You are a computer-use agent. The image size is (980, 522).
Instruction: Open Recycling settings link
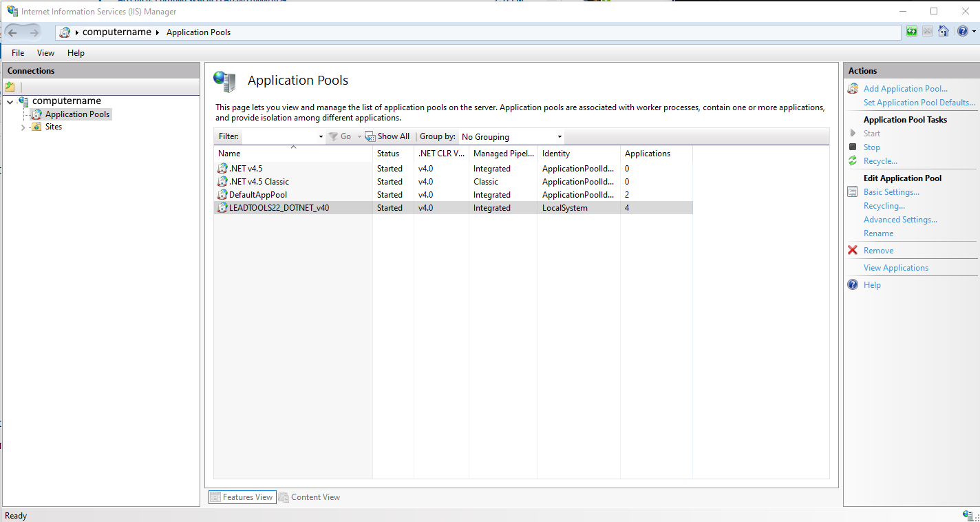click(884, 206)
